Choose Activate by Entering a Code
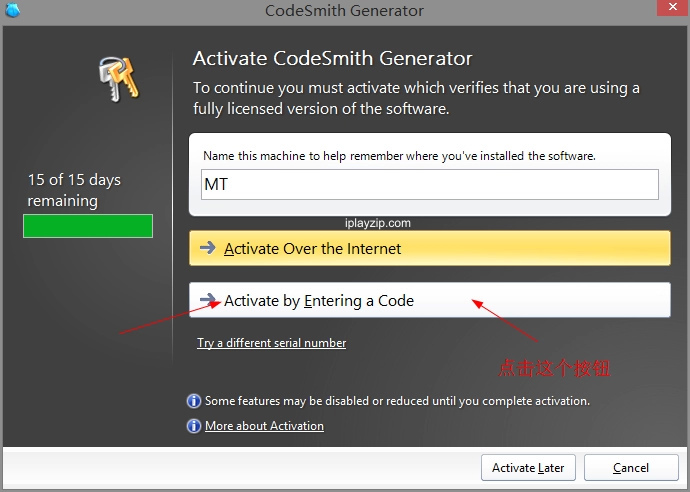Image resolution: width=690 pixels, height=492 pixels. (429, 300)
